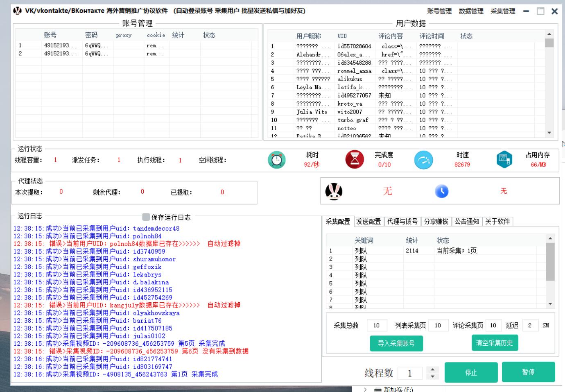The image size is (565, 392).
Task: Click the 采集总数 input field
Action: click(377, 326)
